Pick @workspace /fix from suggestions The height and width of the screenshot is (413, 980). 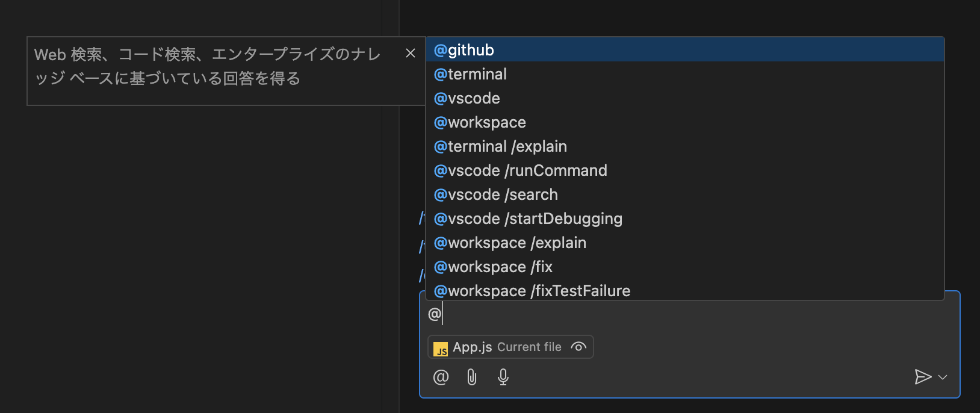coord(685,267)
